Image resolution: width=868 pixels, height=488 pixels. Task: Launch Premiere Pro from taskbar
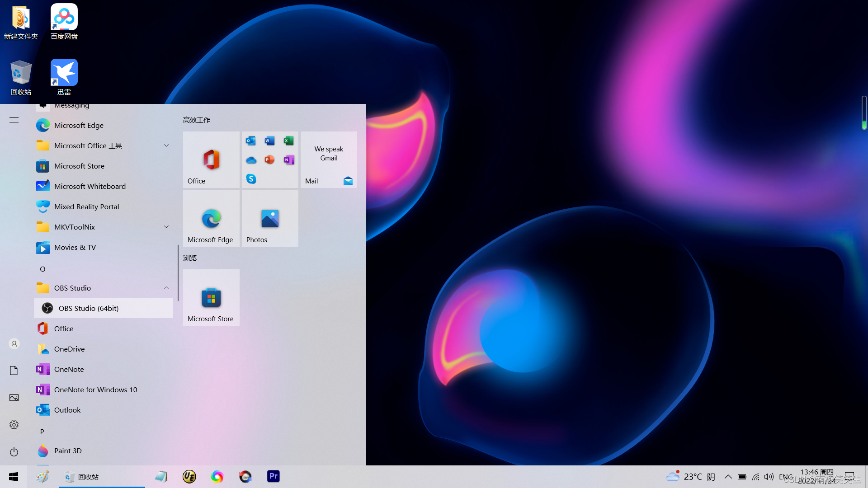point(274,477)
